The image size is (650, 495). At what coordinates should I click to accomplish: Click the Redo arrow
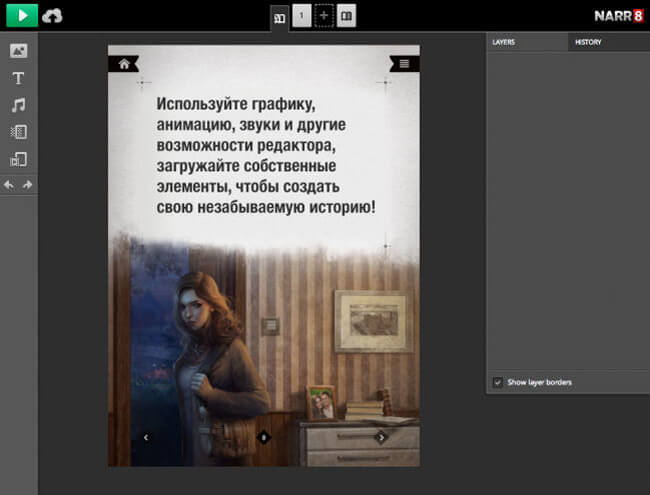[27, 184]
